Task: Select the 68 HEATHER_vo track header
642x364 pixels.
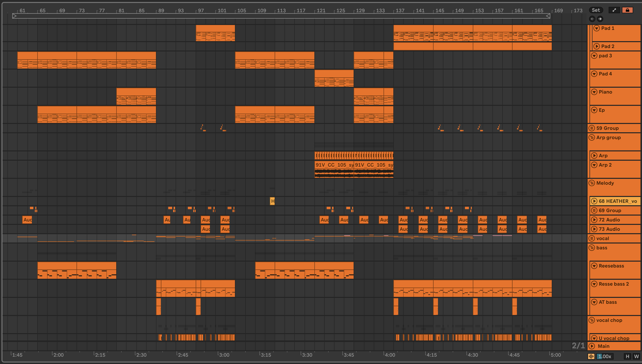Action: pos(617,201)
